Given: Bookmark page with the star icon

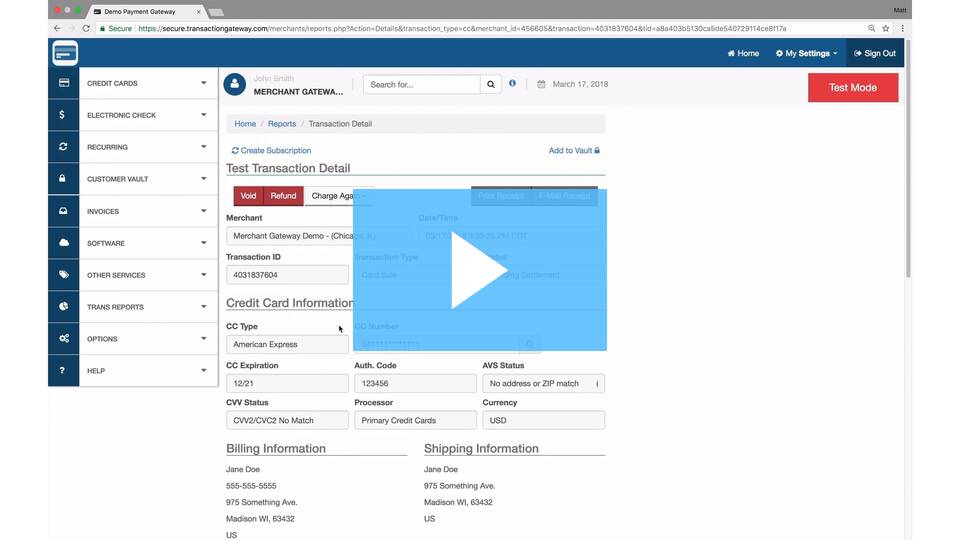Looking at the screenshot, I should (885, 28).
